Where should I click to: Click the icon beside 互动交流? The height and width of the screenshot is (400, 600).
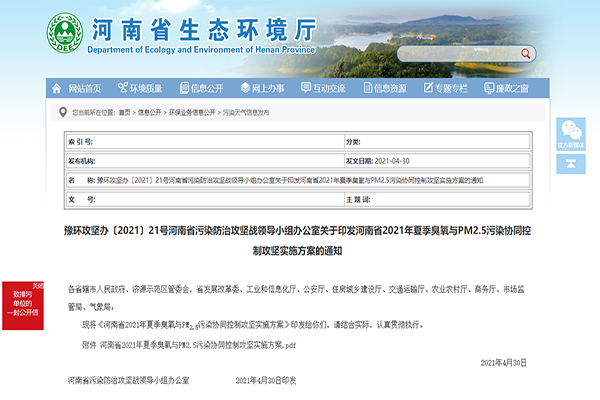[x=305, y=88]
